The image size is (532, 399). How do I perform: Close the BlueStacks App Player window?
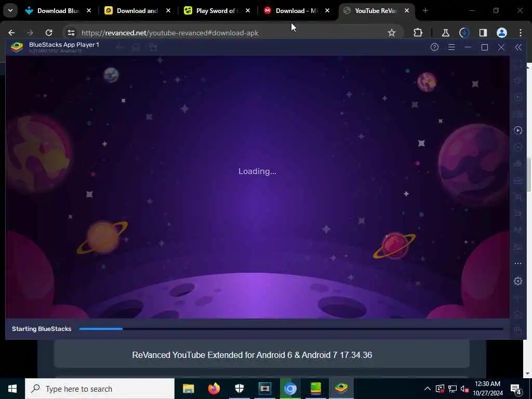(x=501, y=47)
